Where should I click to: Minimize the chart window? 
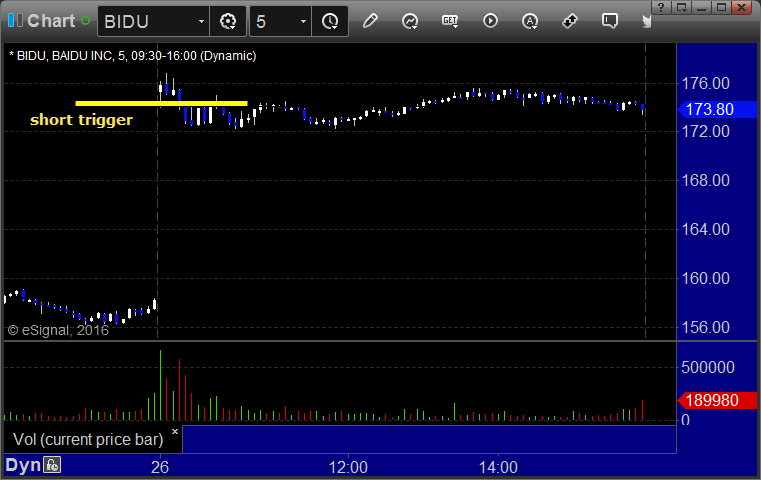(x=701, y=7)
